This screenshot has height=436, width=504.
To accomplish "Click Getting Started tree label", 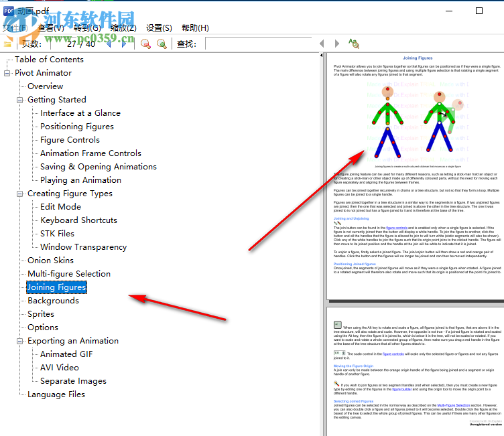I will click(57, 100).
